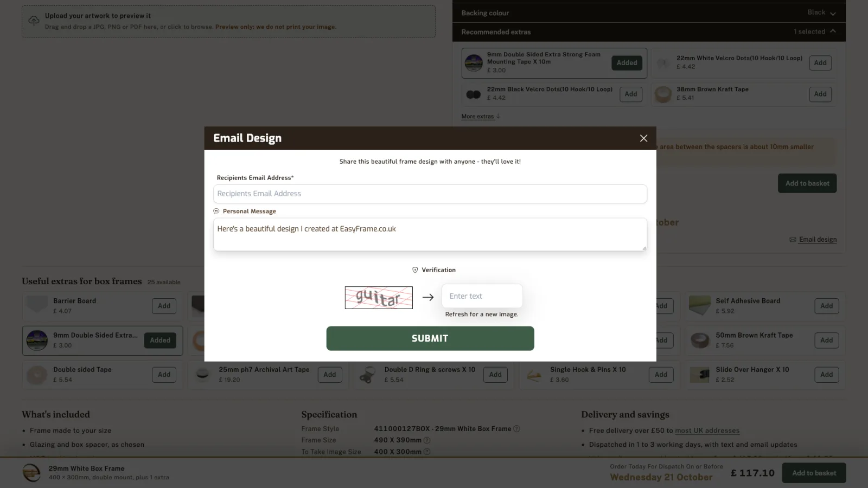The height and width of the screenshot is (488, 868).
Task: Add 50mm Brown Kraft Tape
Action: click(827, 341)
